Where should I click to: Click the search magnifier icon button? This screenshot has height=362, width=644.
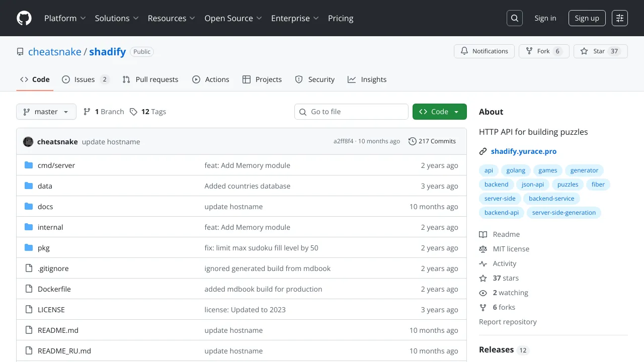515,18
